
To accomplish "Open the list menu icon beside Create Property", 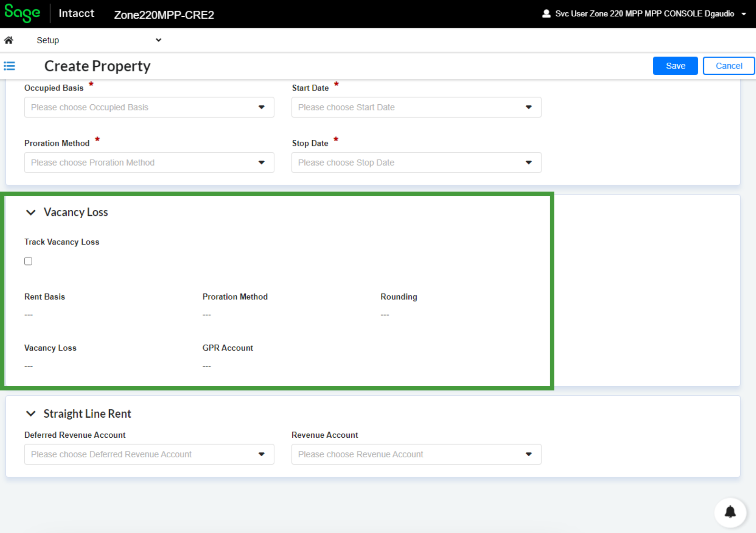I will (x=9, y=66).
